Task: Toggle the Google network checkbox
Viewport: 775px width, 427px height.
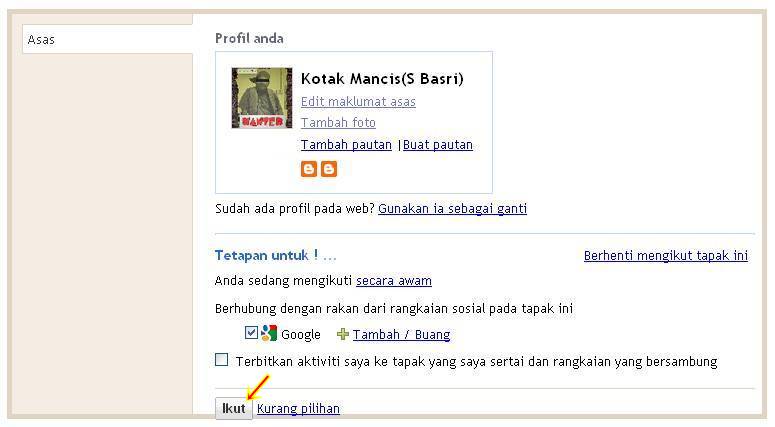Action: click(x=251, y=333)
